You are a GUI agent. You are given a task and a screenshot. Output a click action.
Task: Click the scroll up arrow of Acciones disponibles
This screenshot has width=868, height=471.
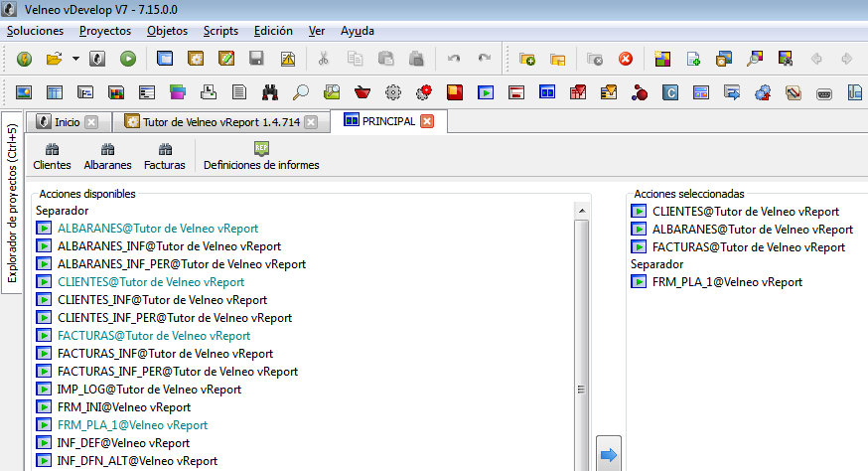(582, 211)
